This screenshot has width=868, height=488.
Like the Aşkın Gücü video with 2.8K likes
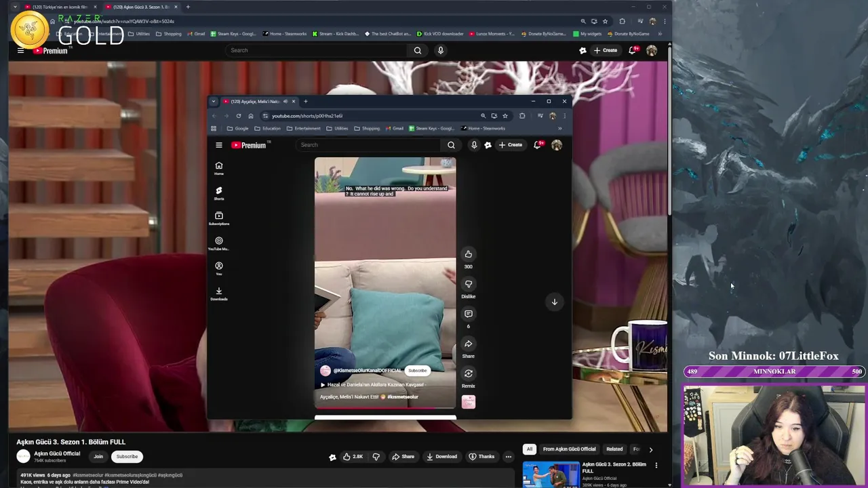(353, 457)
